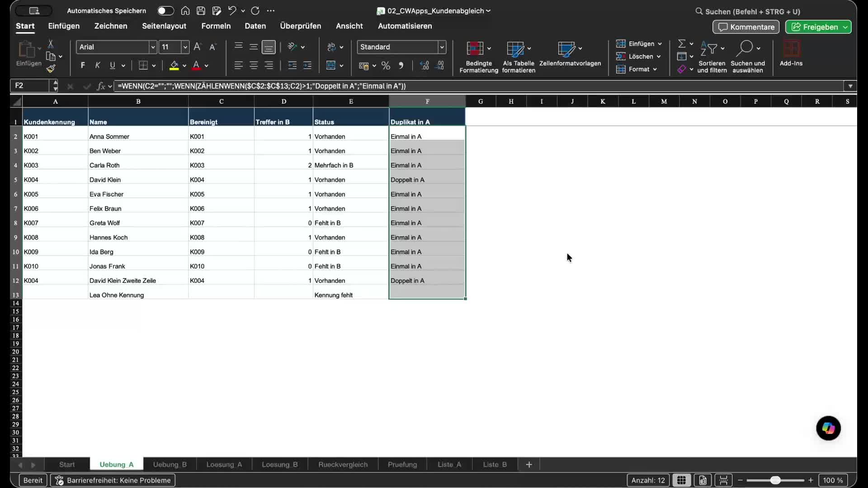Viewport: 868px width, 488px height.
Task: Open the Formeln ribbon tab
Action: tap(216, 26)
